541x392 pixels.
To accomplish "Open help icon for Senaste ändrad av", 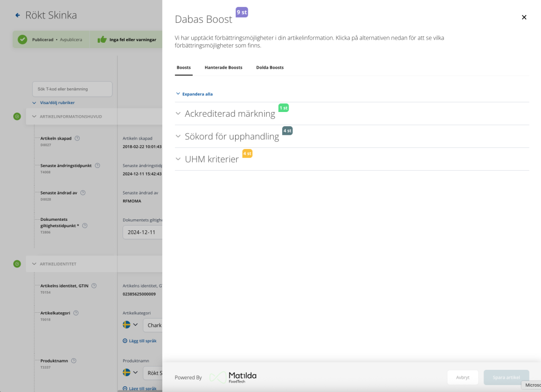I will [83, 193].
